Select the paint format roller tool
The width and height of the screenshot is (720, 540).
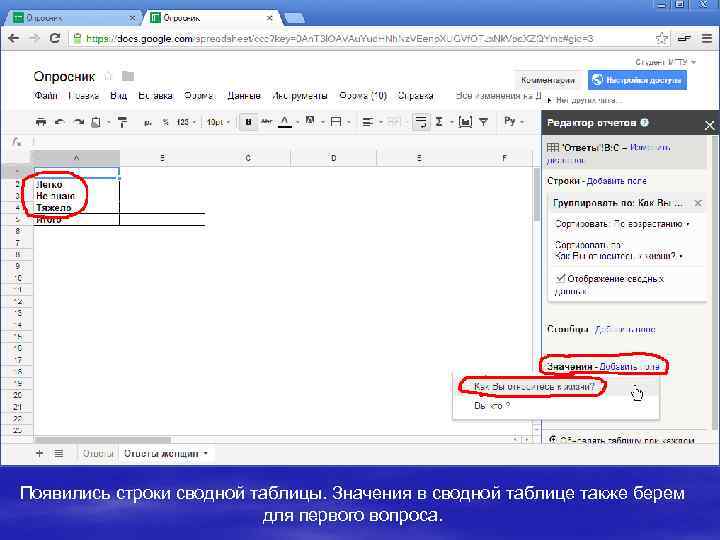[123, 122]
